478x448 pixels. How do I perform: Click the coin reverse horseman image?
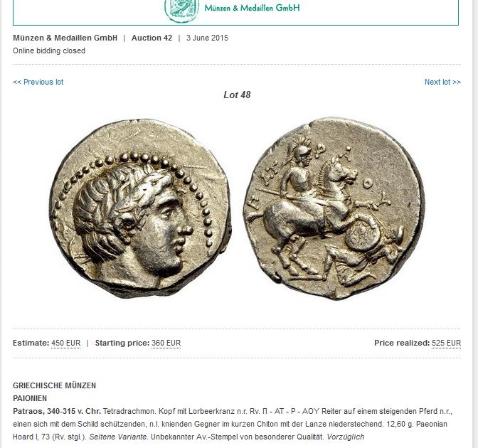(x=334, y=208)
